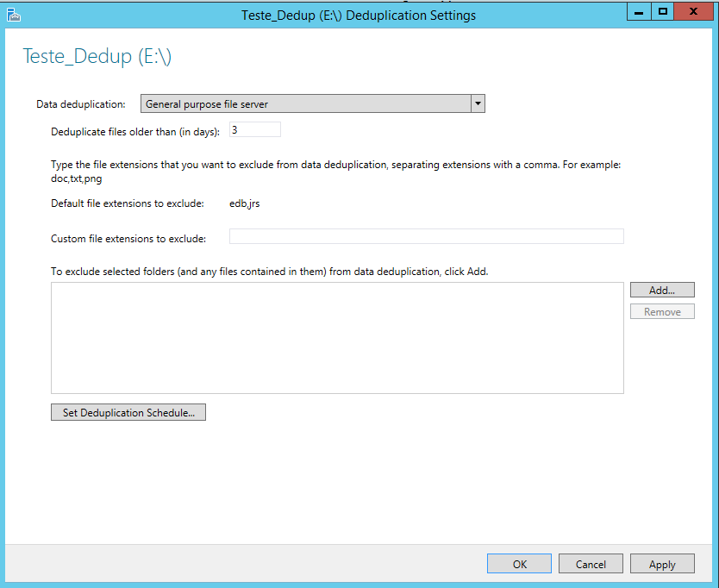Click the window icon in the title bar

click(x=13, y=16)
